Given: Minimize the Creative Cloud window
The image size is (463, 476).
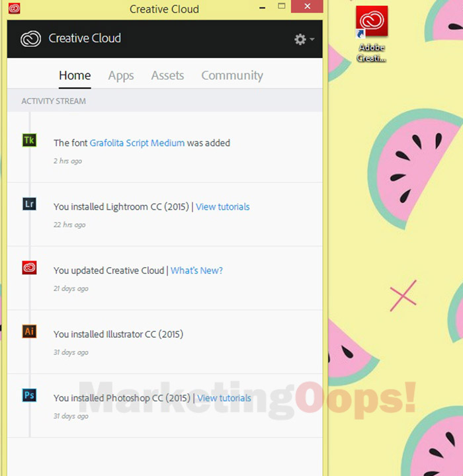Looking at the screenshot, I should [x=263, y=7].
